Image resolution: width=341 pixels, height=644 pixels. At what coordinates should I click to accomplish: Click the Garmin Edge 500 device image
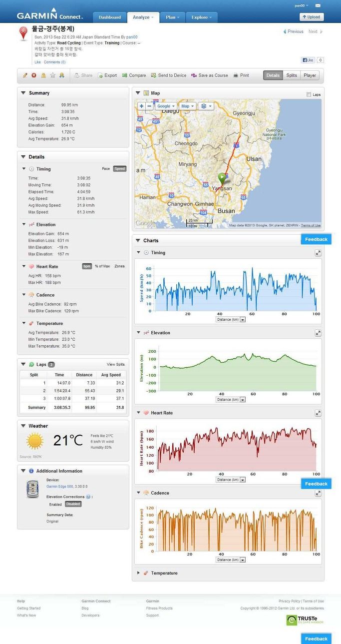(x=32, y=489)
